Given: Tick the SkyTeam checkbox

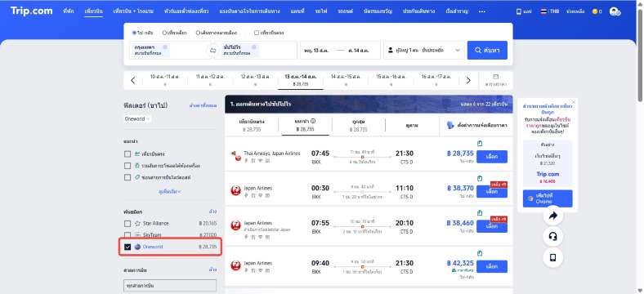Looking at the screenshot, I should [127, 235].
